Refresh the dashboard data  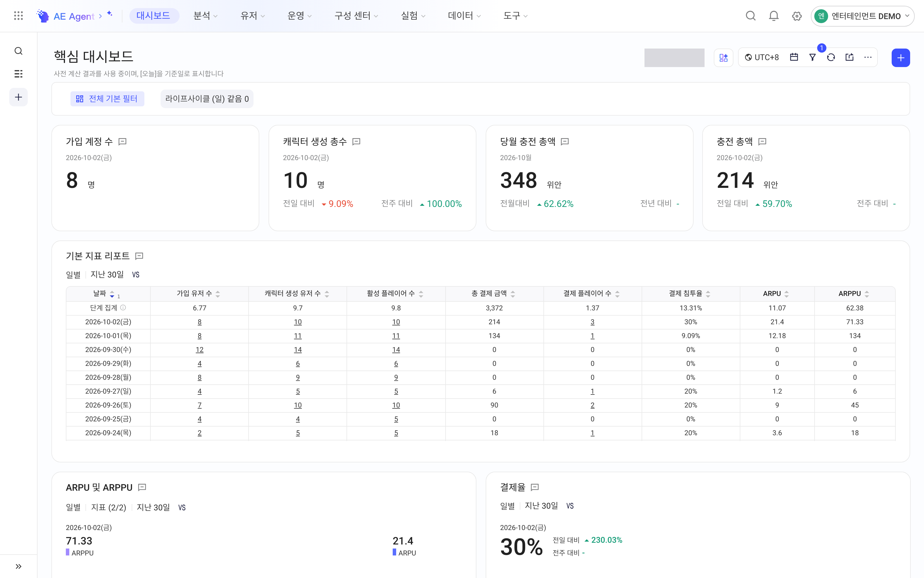pyautogui.click(x=831, y=57)
